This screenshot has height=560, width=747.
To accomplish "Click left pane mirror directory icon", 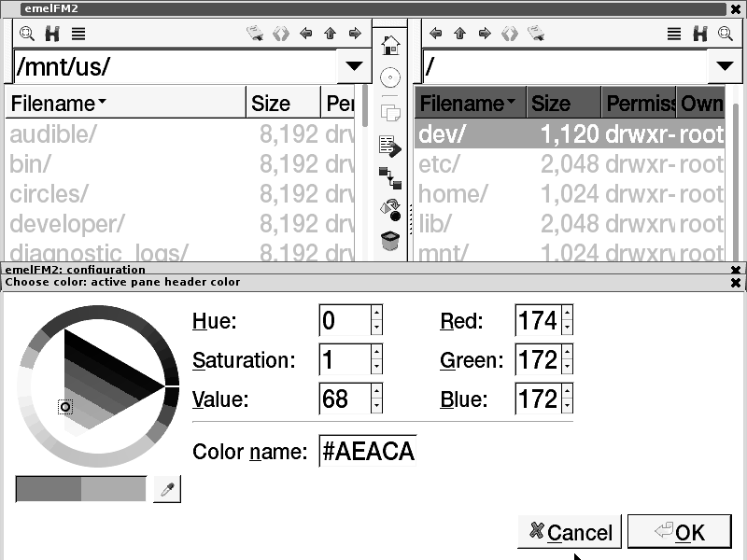I will tap(281, 34).
